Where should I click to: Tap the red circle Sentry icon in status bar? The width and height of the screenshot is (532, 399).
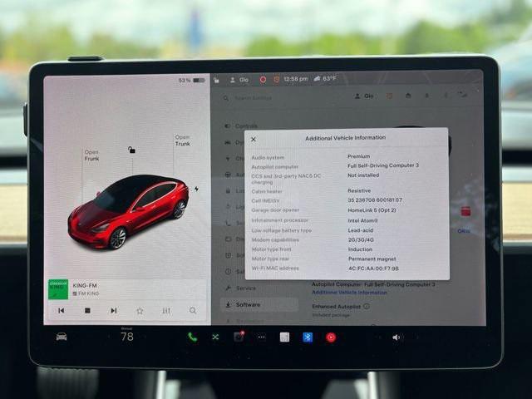263,80
